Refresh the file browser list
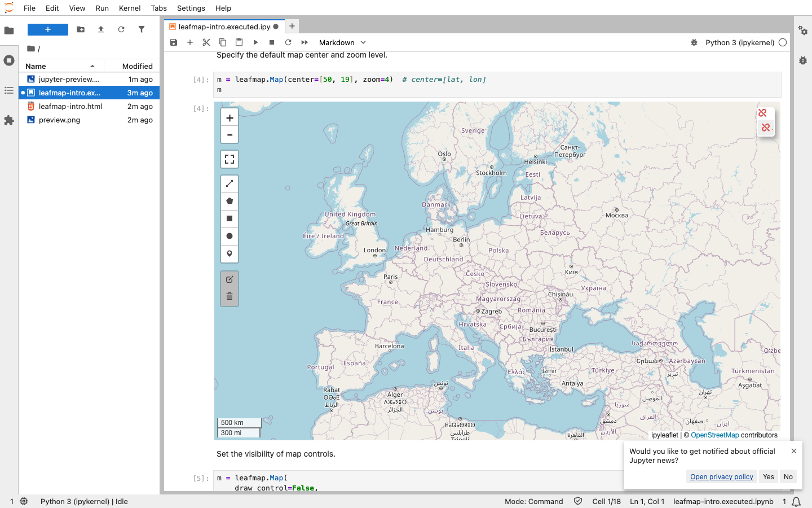 click(121, 29)
